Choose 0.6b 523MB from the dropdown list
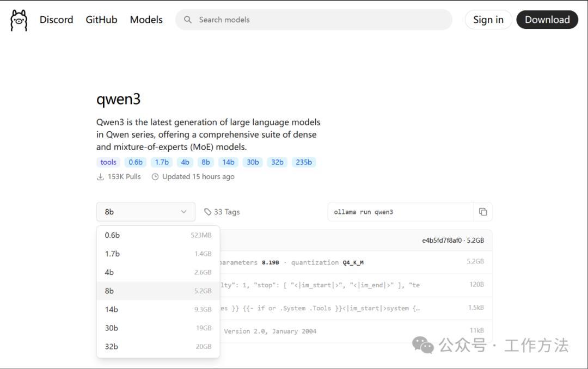The image size is (588, 369). (x=158, y=235)
